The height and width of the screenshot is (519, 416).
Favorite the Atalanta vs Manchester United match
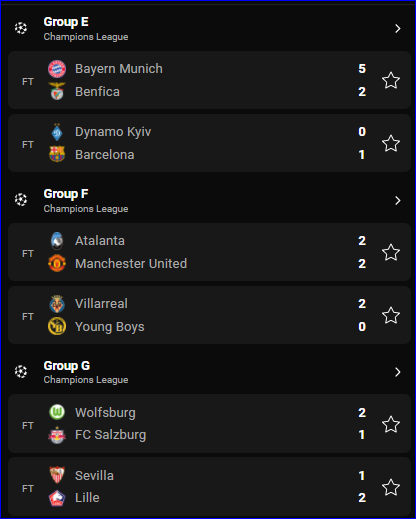(x=391, y=252)
